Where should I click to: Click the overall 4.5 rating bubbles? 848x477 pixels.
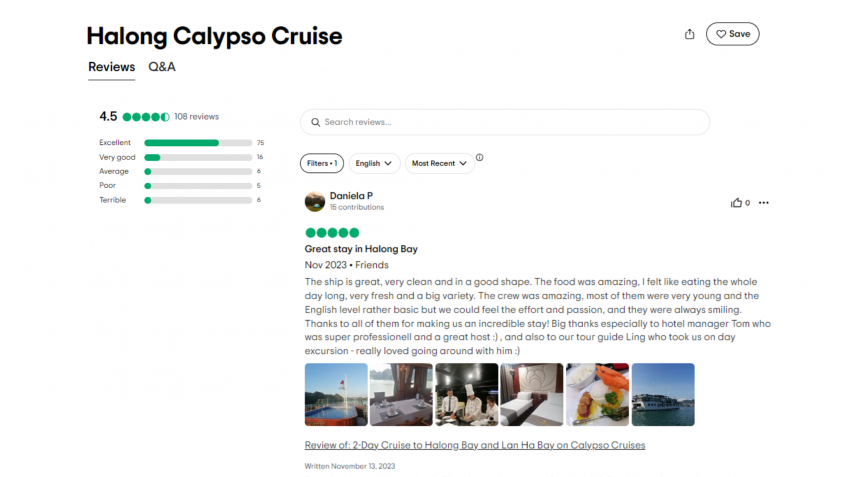point(146,117)
